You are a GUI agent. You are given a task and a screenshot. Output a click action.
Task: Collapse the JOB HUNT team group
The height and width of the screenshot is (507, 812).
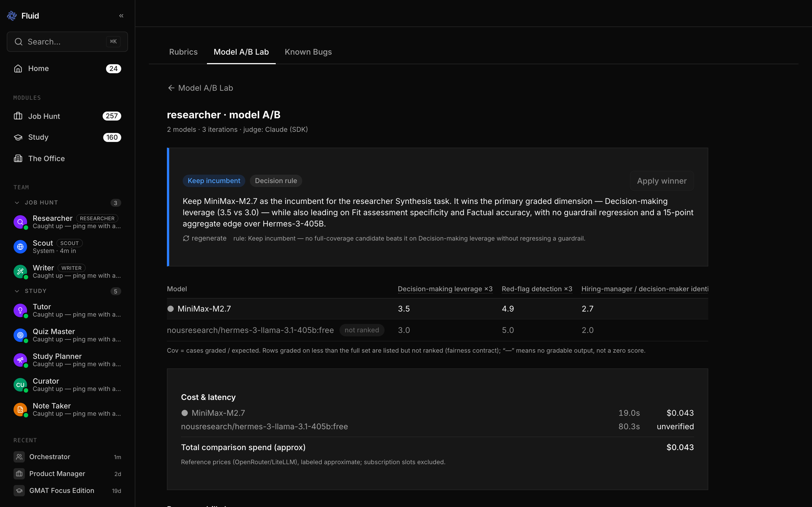[17, 203]
